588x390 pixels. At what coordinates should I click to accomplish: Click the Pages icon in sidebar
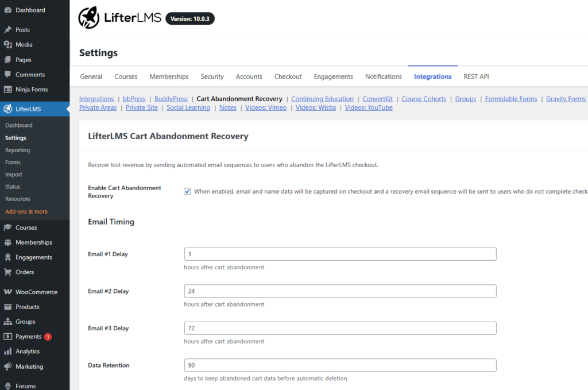coord(7,60)
